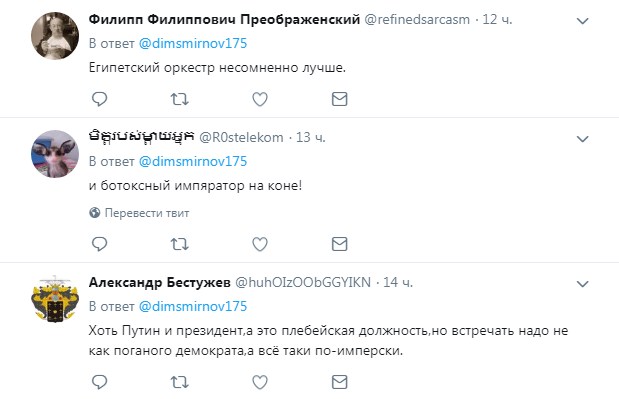619x399 pixels.
Task: Like the tweet by @refinedsarcasm
Action: [x=260, y=99]
